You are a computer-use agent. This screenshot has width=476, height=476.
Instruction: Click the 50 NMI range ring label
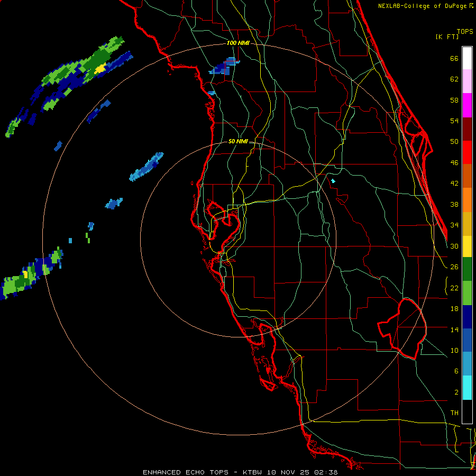(238, 141)
